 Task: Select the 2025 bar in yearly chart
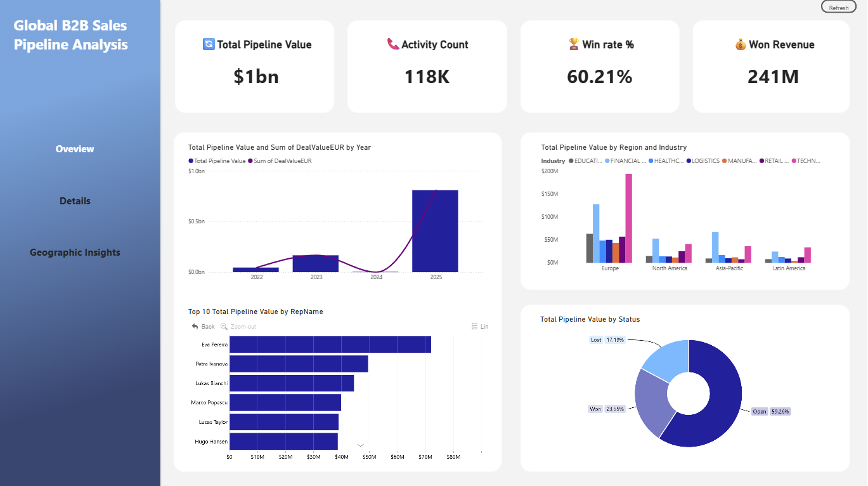coord(435,231)
